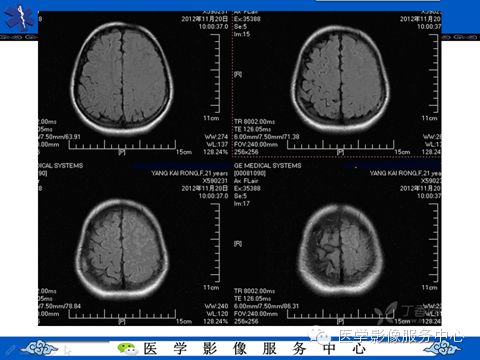The image size is (480, 360).
Task: Click the 'WW:240' window width value
Action: click(x=216, y=306)
